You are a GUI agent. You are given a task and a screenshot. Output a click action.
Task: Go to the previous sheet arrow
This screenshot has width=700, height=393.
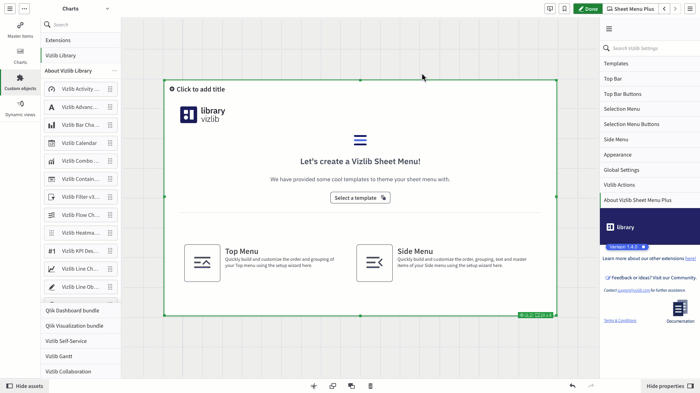pyautogui.click(x=664, y=8)
